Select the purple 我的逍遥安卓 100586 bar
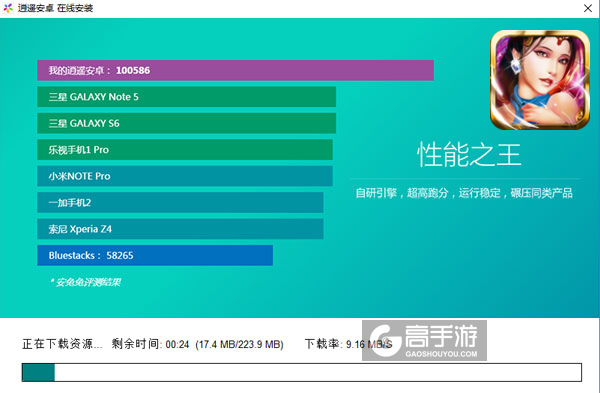This screenshot has width=600, height=393. (235, 70)
